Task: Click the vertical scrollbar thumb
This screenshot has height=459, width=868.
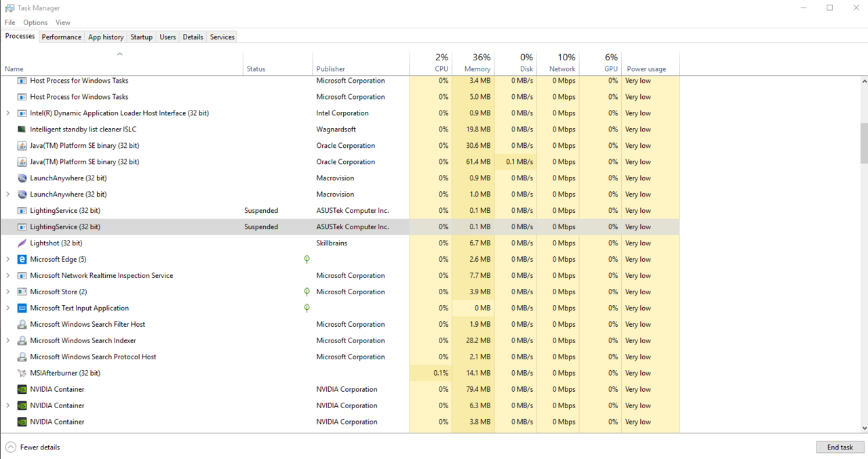Action: 864,143
